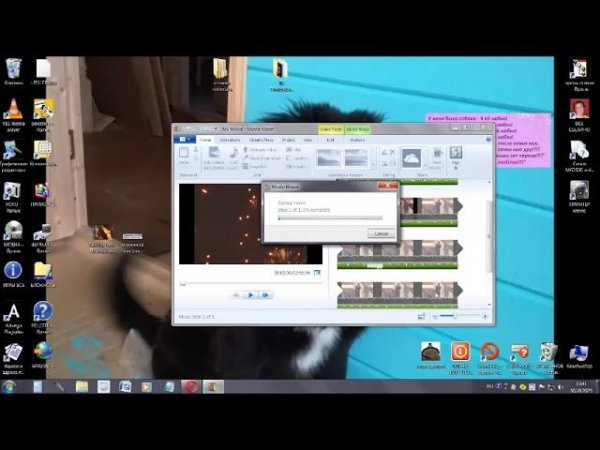Viewport: 600px width, 450px height.
Task: Click the video preview monitor
Action: (251, 224)
